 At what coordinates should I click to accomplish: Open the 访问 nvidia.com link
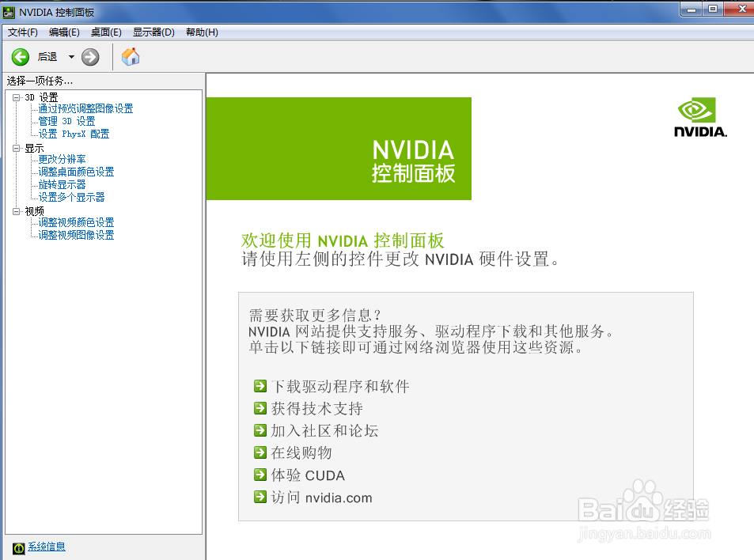tap(322, 498)
